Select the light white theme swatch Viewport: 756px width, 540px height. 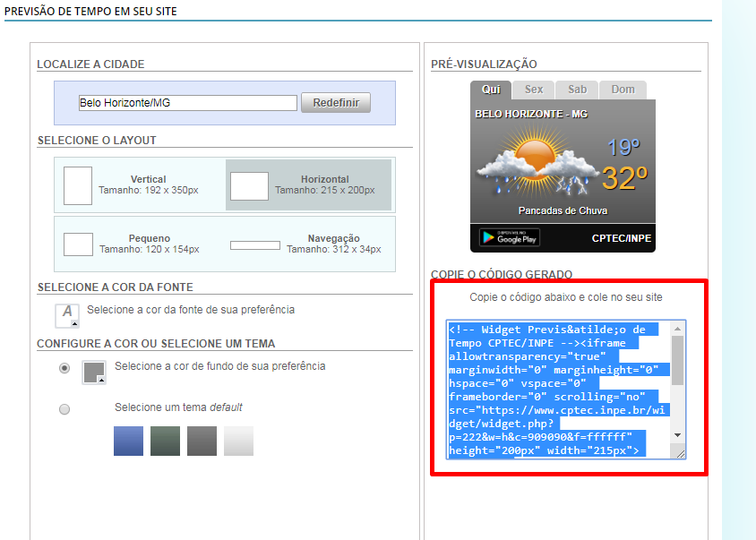click(238, 441)
